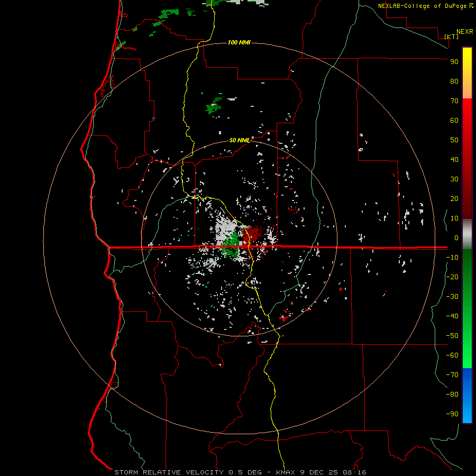The height and width of the screenshot is (476, 476).
Task: Click the 20 value on the velocity scale
Action: coord(454,199)
